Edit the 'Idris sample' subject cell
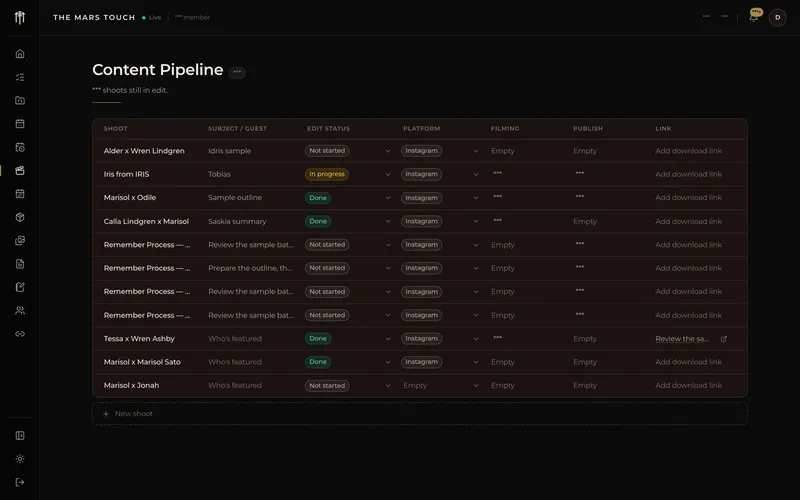 [229, 151]
